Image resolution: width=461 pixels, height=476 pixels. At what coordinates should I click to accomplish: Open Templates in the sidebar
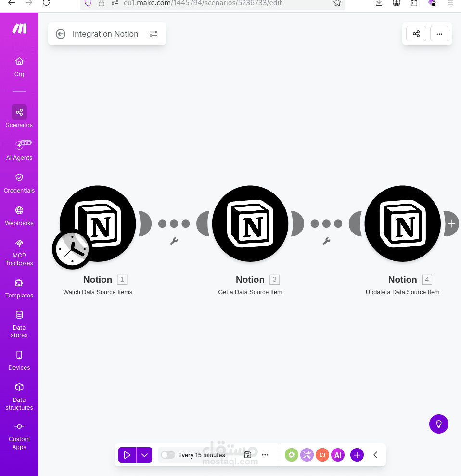point(19,288)
